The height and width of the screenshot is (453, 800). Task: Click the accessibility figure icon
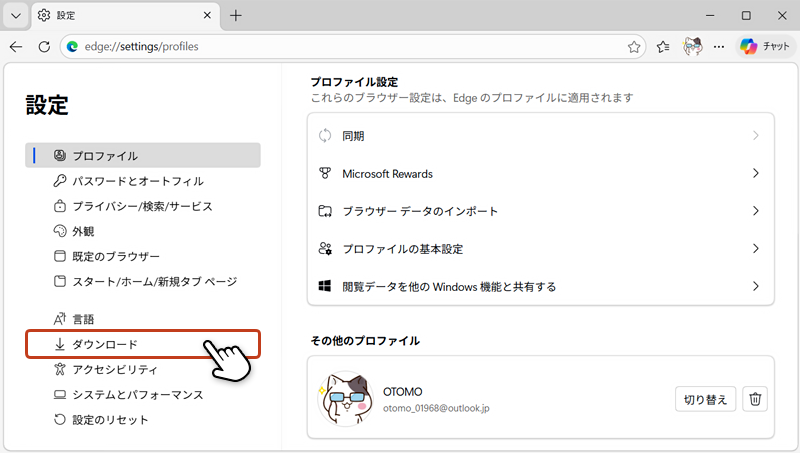60,369
